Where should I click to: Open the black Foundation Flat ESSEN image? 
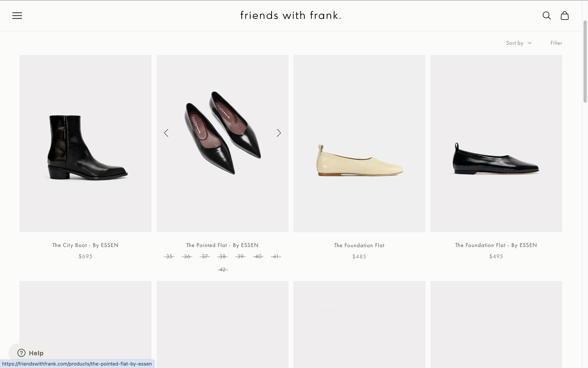tap(496, 144)
